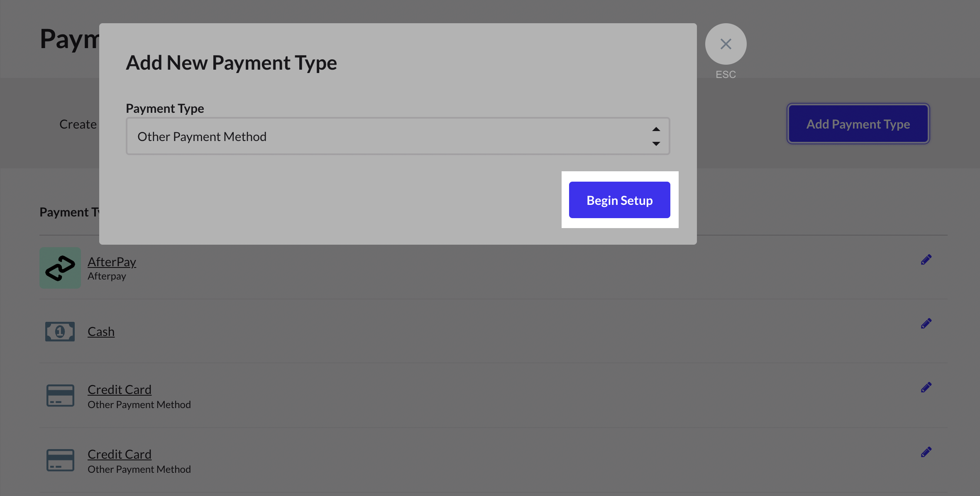Viewport: 980px width, 496px height.
Task: Open the first Credit Card link
Action: pos(119,390)
